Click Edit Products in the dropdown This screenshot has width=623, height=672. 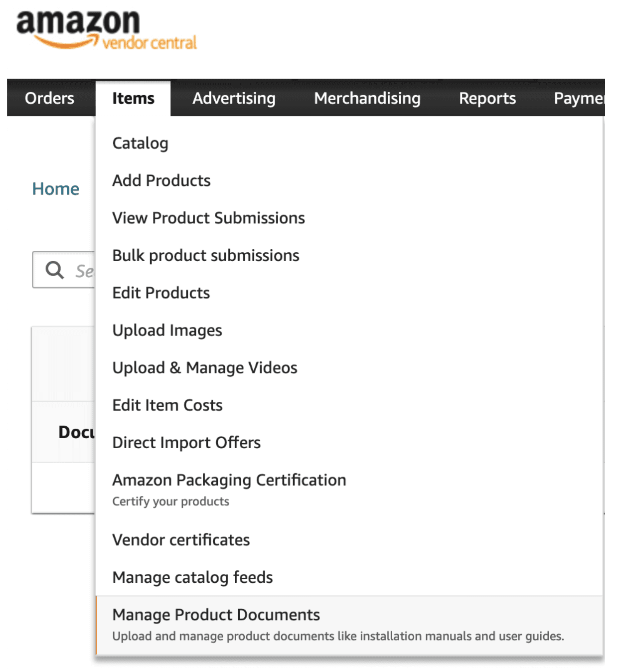tap(161, 293)
